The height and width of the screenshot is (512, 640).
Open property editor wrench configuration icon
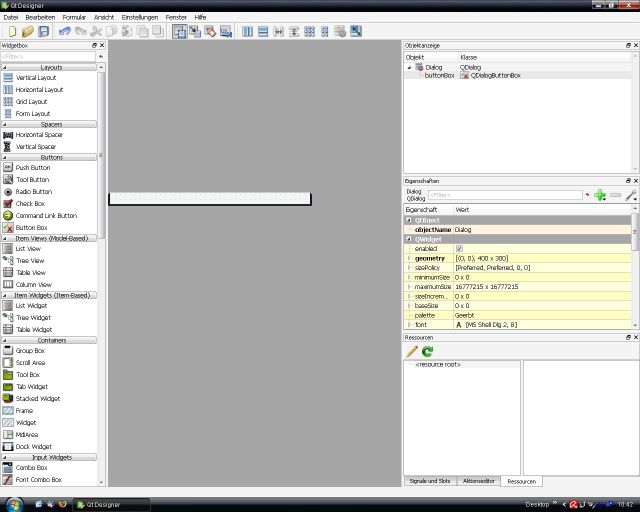click(x=630, y=195)
